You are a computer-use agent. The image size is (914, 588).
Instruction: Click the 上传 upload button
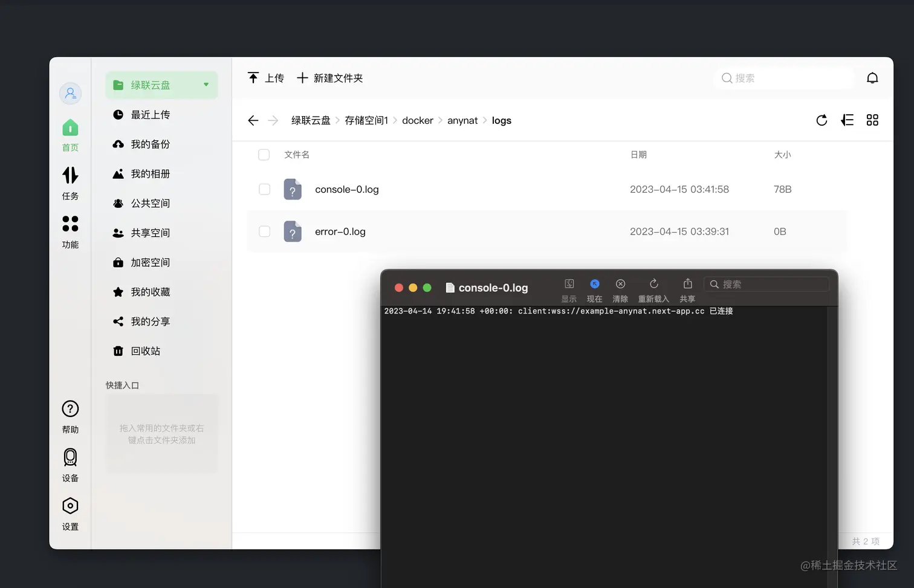click(266, 78)
